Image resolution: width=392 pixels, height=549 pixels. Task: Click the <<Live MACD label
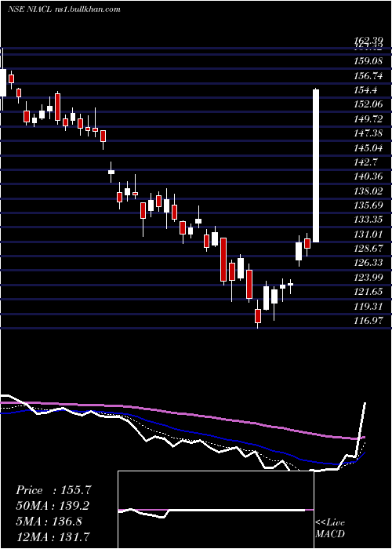click(x=330, y=528)
